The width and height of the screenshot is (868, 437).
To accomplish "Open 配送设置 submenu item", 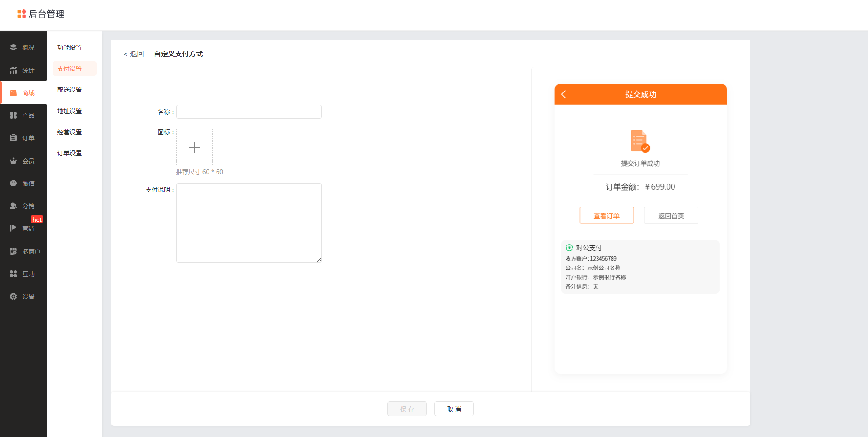I will click(70, 90).
